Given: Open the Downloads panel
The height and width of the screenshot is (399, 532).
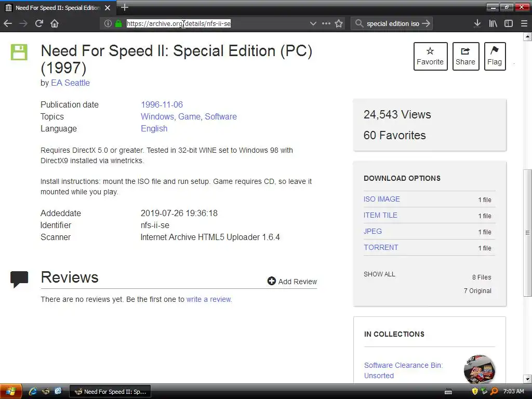Looking at the screenshot, I should coord(477,23).
